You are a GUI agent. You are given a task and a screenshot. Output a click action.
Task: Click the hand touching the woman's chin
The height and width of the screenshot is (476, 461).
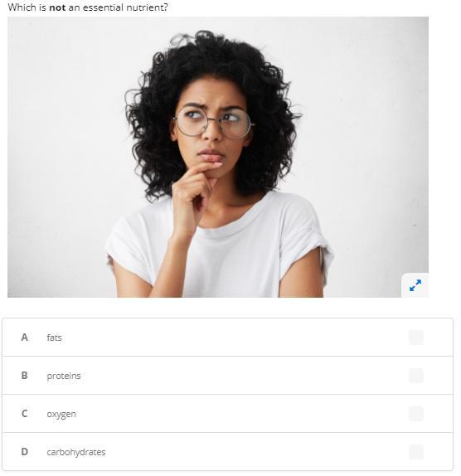click(193, 190)
